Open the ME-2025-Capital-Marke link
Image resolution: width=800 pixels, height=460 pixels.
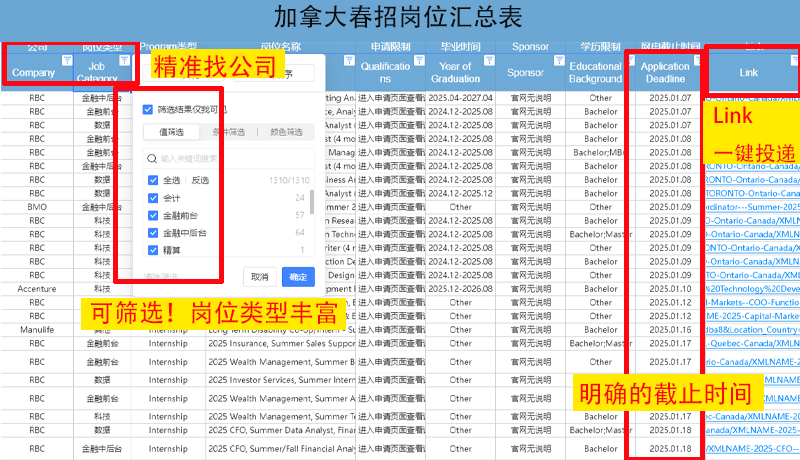click(753, 316)
